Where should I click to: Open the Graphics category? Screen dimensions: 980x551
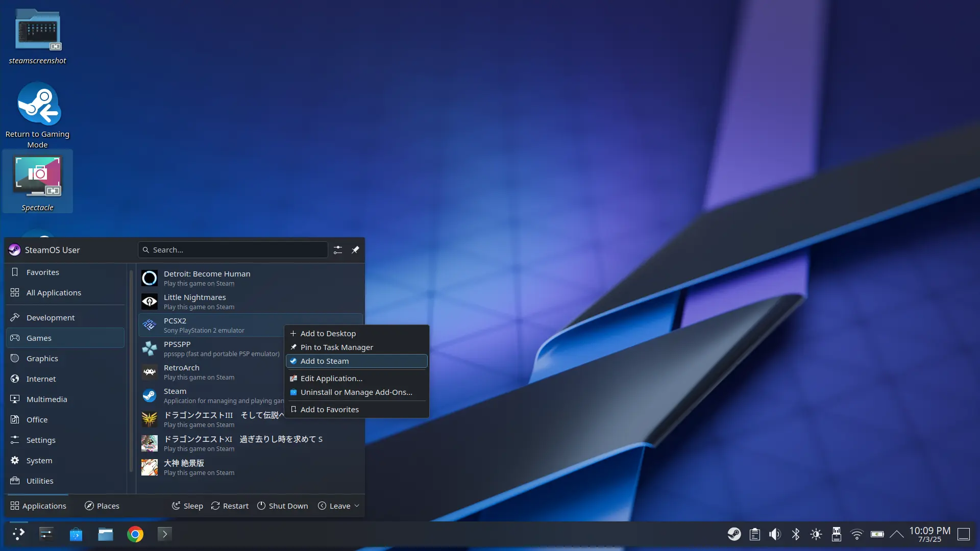65,359
